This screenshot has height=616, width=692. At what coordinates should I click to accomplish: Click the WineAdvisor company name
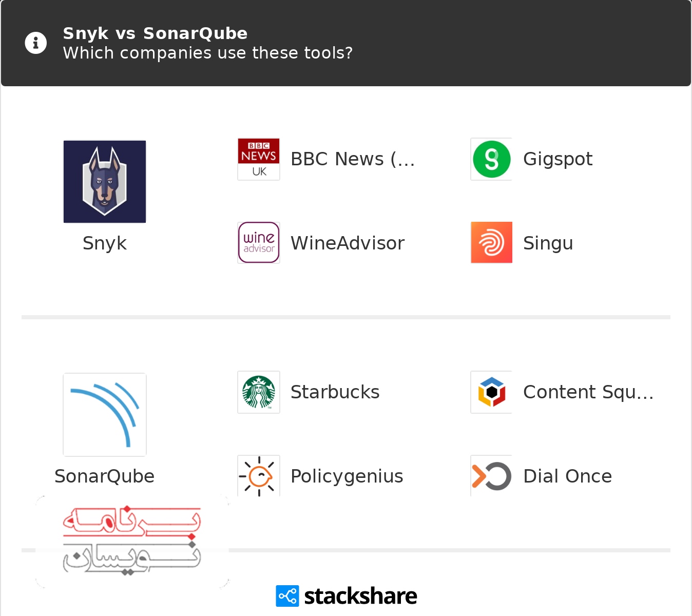point(348,243)
